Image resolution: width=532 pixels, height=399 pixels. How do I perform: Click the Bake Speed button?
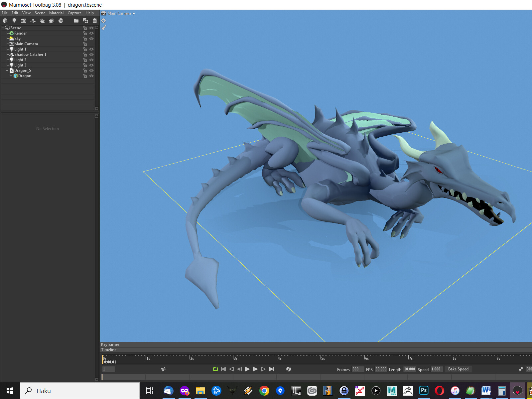(458, 369)
